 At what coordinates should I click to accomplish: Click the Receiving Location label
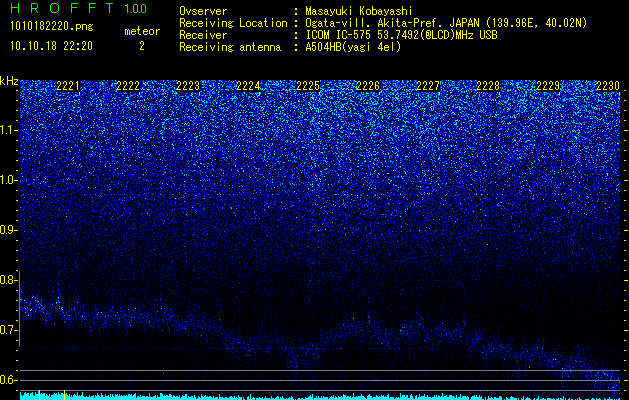(233, 24)
